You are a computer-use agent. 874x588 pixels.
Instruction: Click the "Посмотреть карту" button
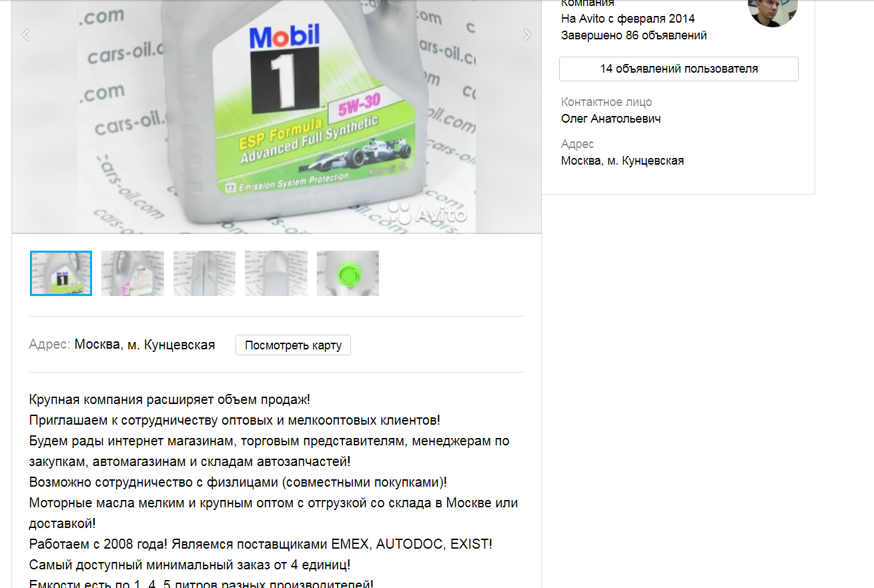click(x=293, y=345)
